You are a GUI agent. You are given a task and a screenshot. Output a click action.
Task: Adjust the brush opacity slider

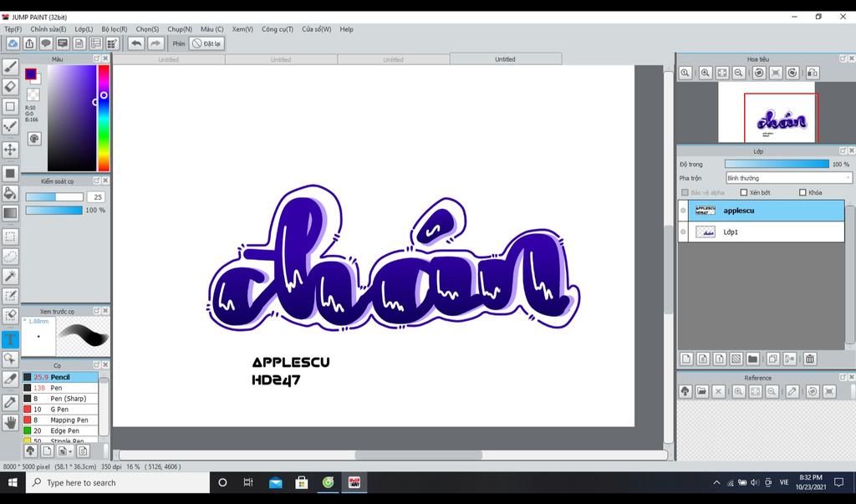pos(54,211)
